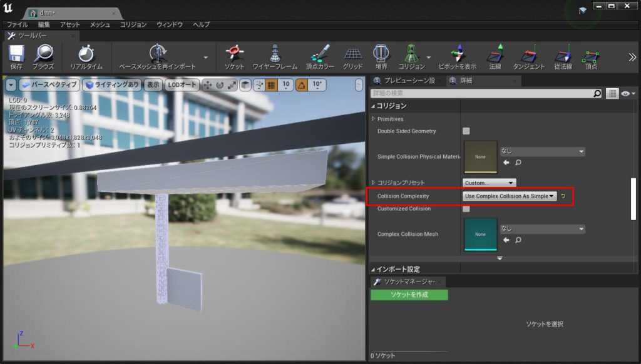Toggle the orange grid snapping icon
The image size is (641, 364).
[271, 85]
